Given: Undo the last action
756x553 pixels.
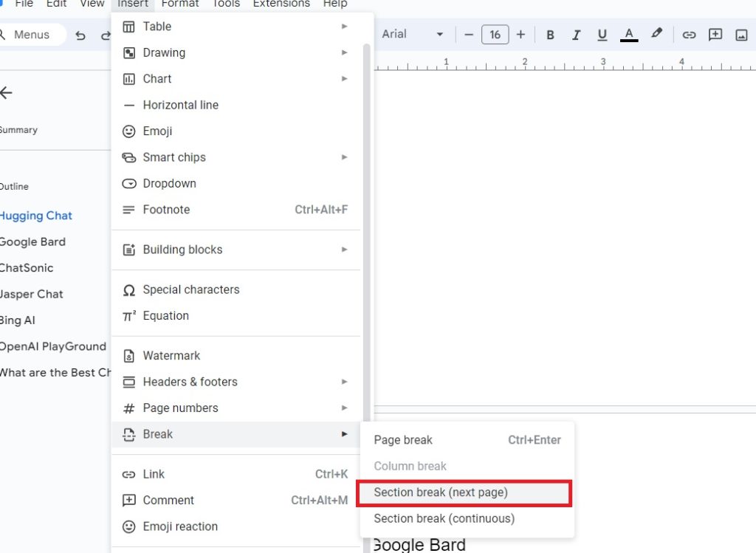Looking at the screenshot, I should [x=80, y=35].
